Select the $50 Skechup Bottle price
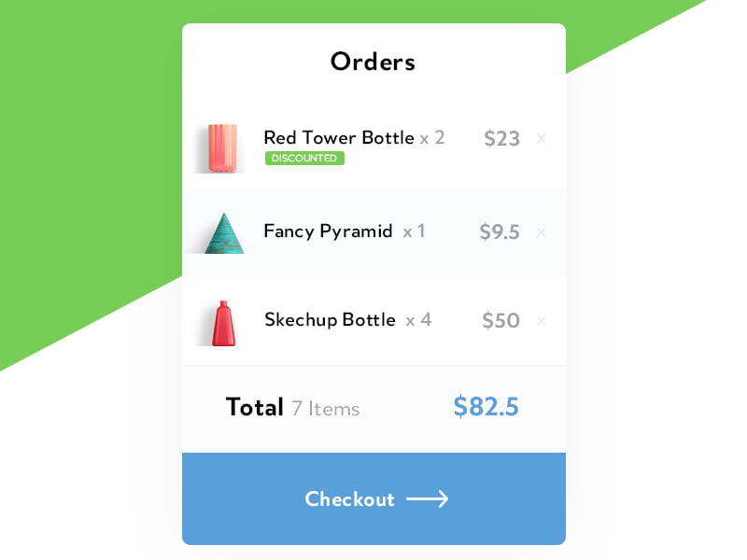The width and height of the screenshot is (747, 560). pos(501,321)
